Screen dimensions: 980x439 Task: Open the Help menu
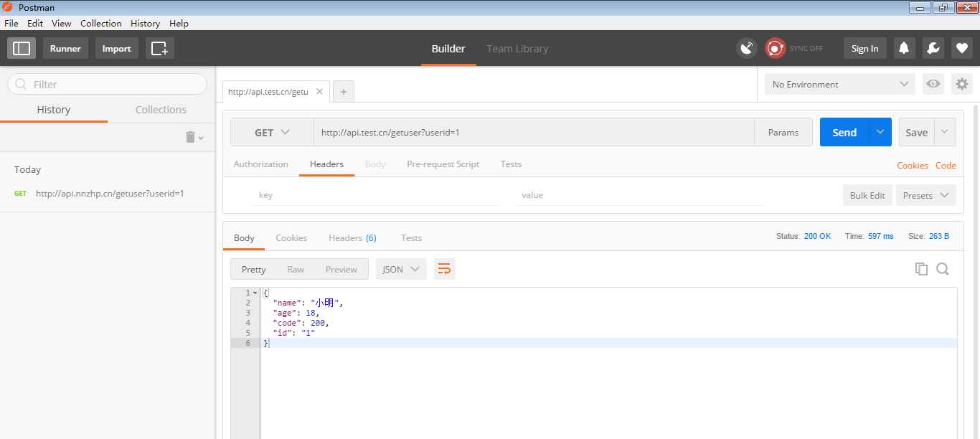(x=179, y=23)
